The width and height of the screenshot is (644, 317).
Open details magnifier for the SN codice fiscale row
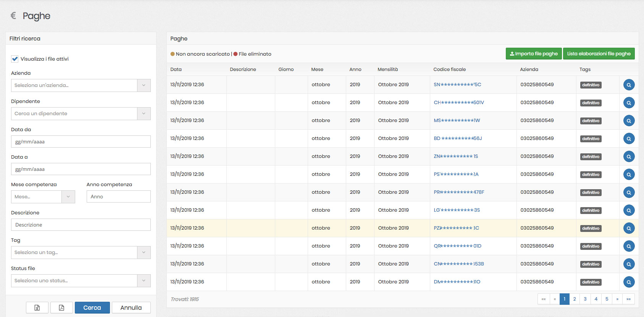click(x=629, y=85)
